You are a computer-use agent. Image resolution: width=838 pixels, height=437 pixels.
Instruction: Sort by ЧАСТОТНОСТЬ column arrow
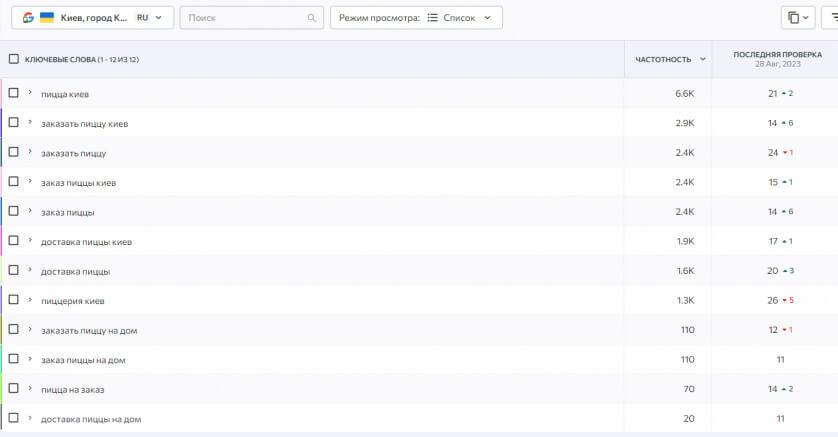tap(703, 59)
